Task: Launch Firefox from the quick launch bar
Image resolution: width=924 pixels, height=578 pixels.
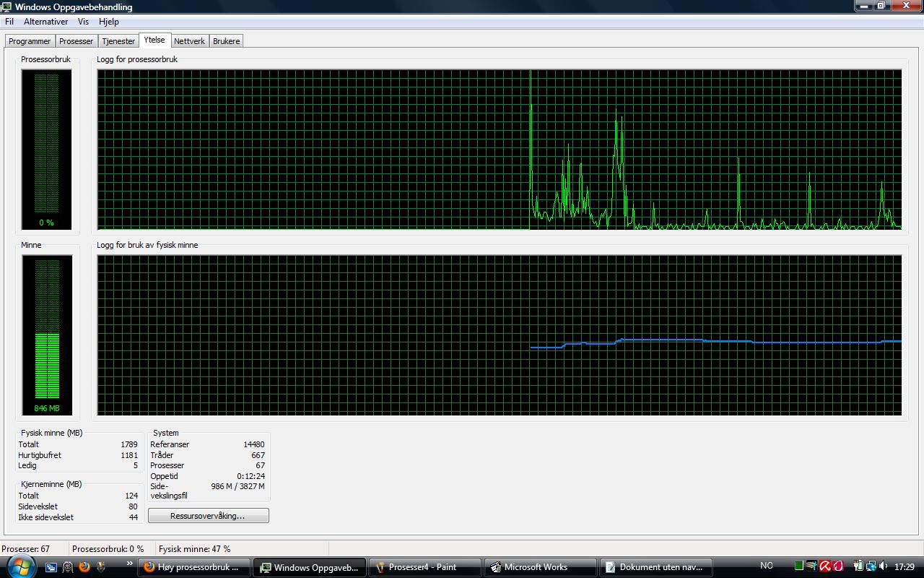Action: [84, 567]
